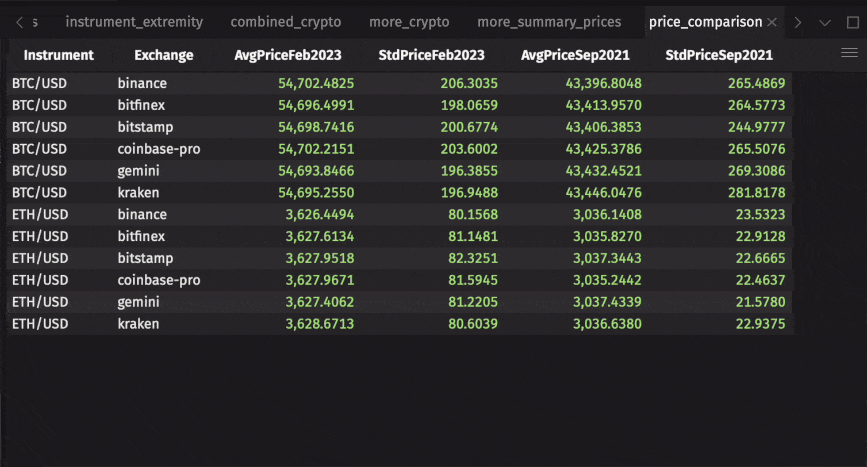The image size is (867, 467).
Task: Click the Exchange column header
Action: point(164,56)
